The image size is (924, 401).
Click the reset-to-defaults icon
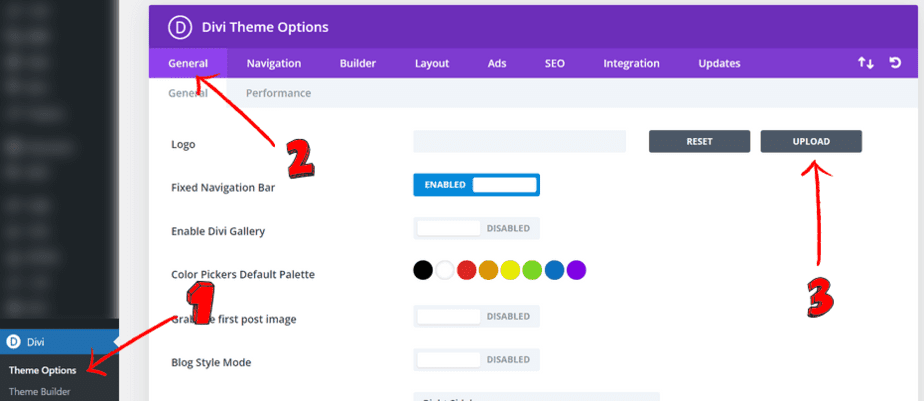pyautogui.click(x=895, y=63)
